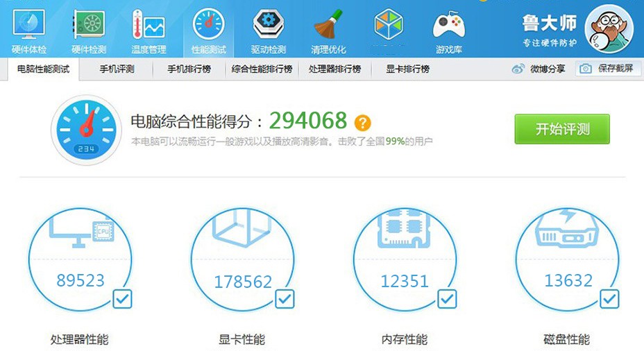Click the colorful cube icon in top toolbar
Screen dimensions: 644x351
[x=389, y=26]
